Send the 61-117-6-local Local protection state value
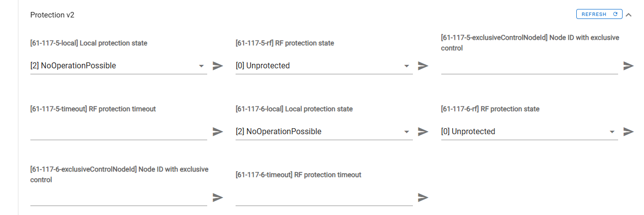Image resolution: width=644 pixels, height=215 pixels. [423, 132]
